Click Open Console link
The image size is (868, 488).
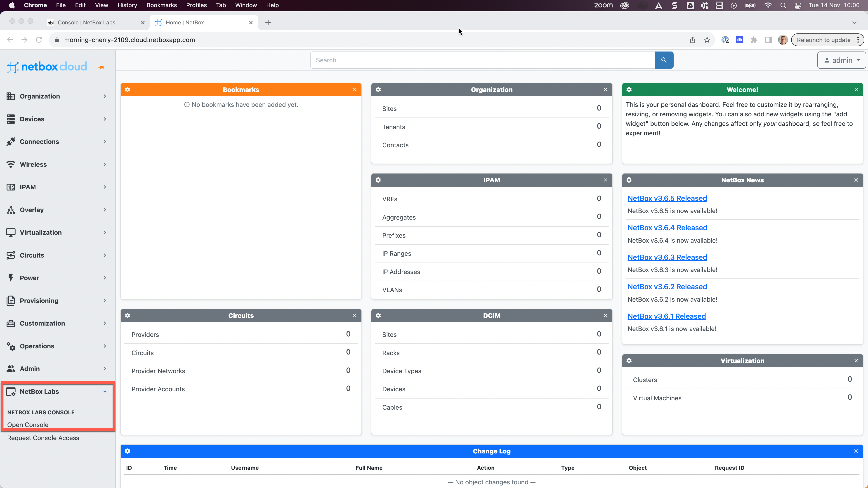28,425
